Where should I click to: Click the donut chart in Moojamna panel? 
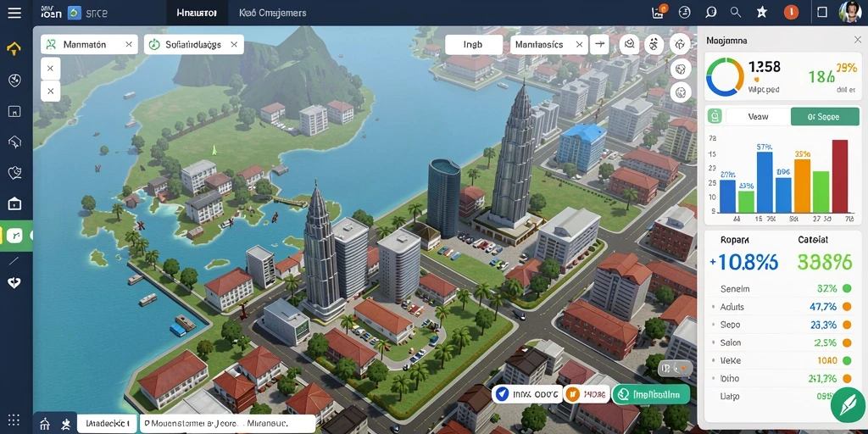(x=725, y=77)
